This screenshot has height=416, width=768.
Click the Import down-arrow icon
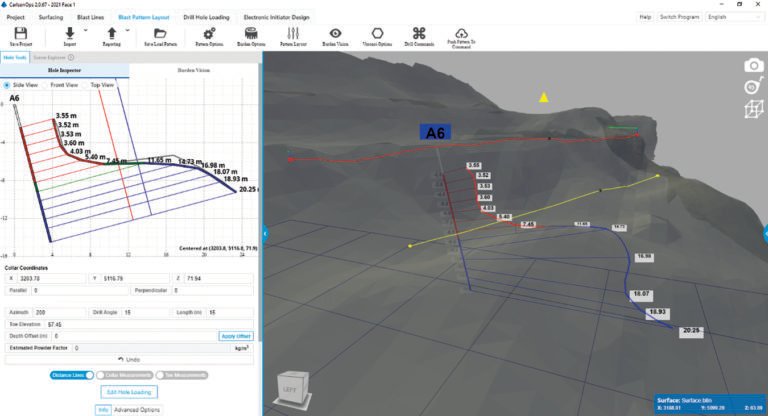[70, 33]
